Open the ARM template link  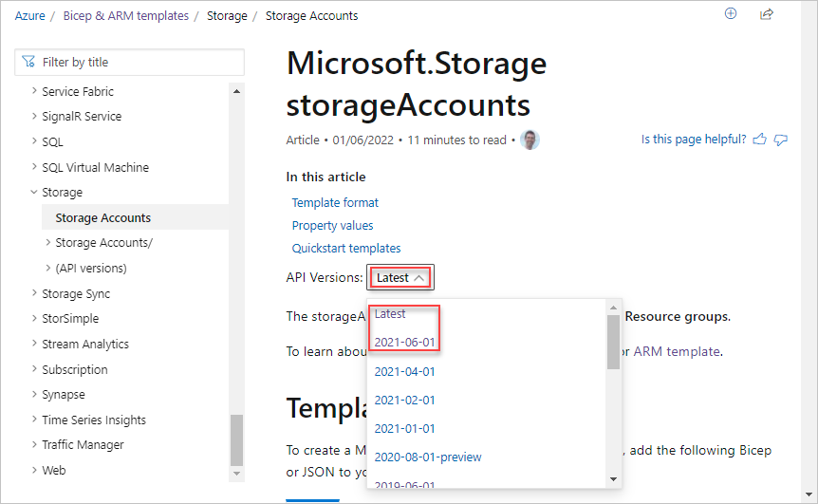click(x=677, y=351)
